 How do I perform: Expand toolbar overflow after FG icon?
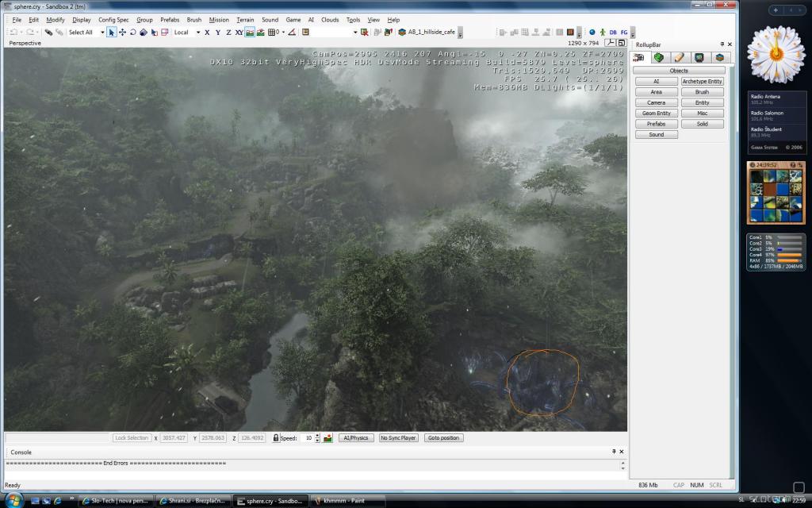(x=633, y=33)
